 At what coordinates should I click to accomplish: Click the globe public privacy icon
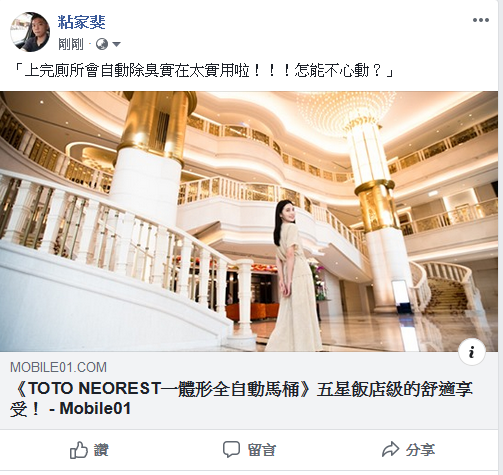pyautogui.click(x=102, y=44)
